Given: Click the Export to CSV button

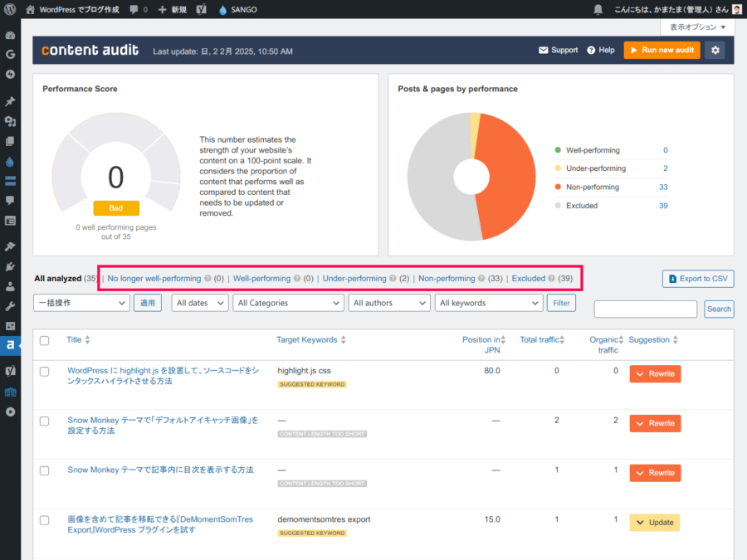Looking at the screenshot, I should 698,279.
